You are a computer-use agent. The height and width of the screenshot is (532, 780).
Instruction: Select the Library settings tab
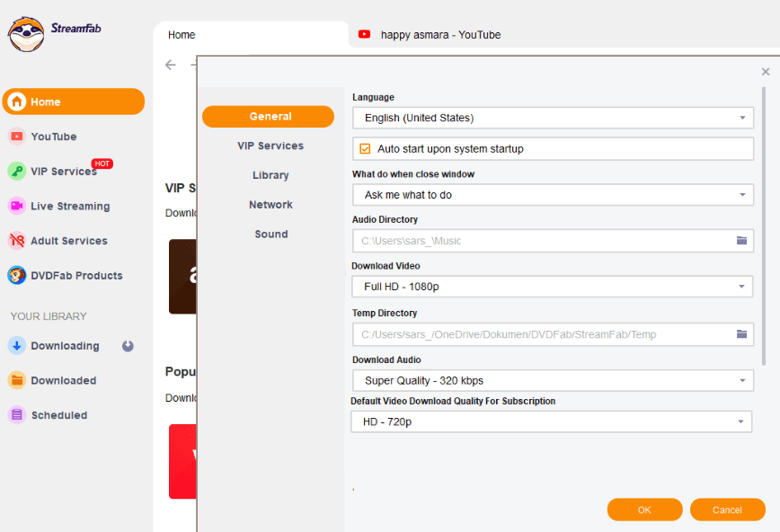(x=270, y=175)
